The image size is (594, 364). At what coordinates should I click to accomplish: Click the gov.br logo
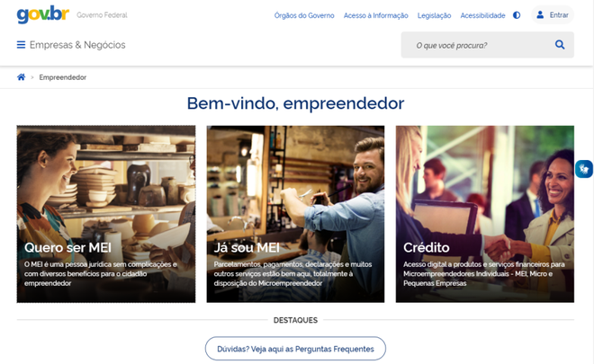point(43,14)
